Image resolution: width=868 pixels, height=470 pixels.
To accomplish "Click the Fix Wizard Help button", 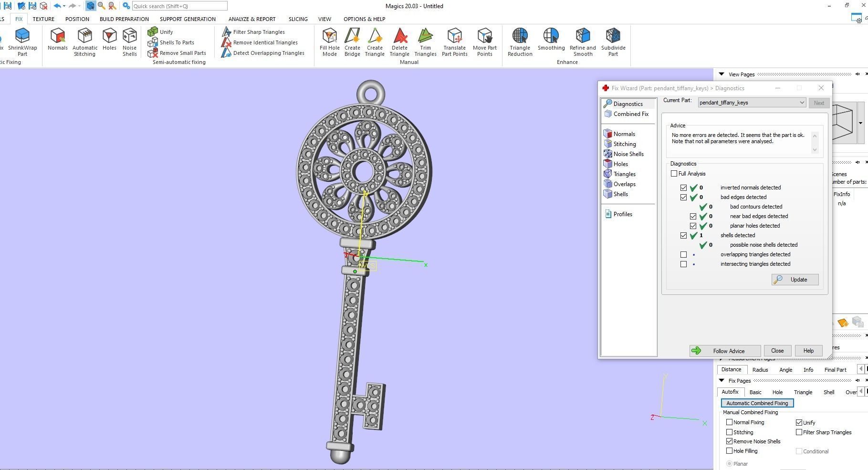I will click(x=808, y=351).
